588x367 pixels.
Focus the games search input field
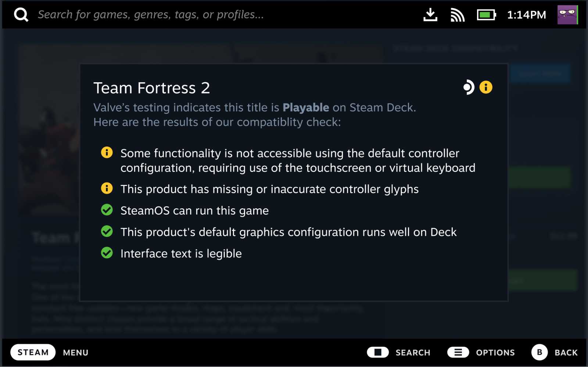(x=151, y=15)
